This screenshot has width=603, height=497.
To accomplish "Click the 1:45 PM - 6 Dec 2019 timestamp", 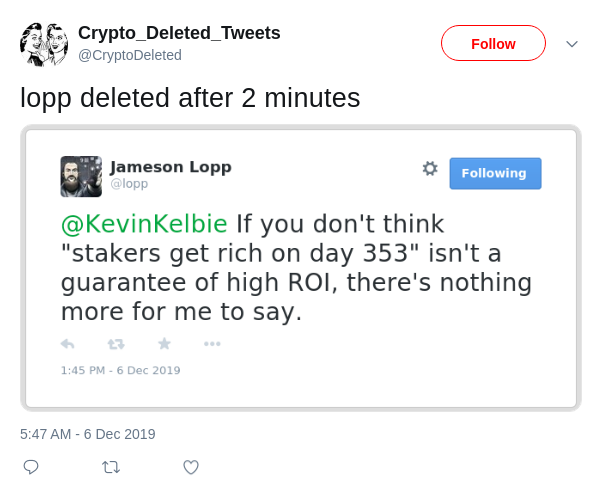I will tap(120, 370).
